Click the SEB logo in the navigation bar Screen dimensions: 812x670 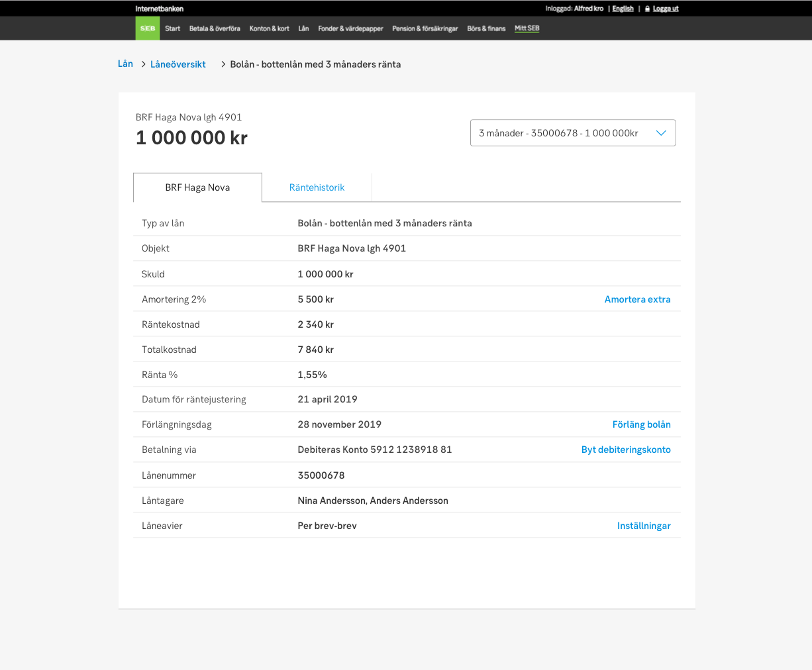[146, 28]
